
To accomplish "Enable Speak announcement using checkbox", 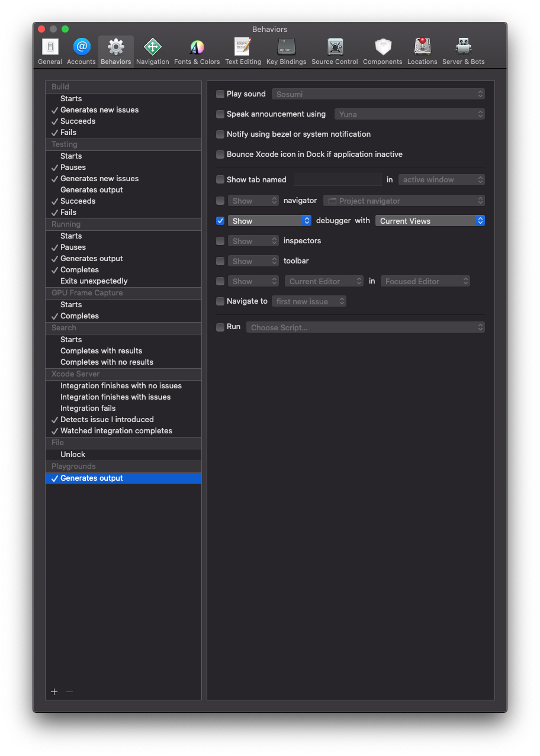I will (x=220, y=114).
